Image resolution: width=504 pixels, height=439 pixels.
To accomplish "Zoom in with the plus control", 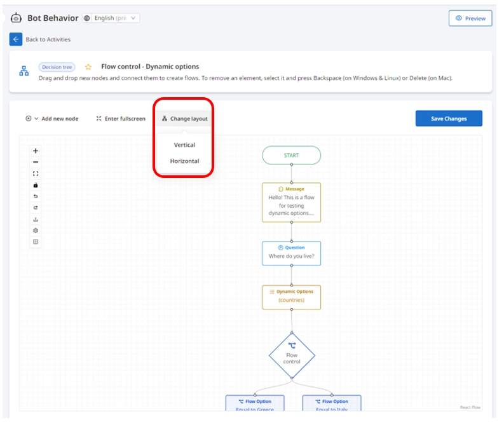I will pyautogui.click(x=36, y=151).
